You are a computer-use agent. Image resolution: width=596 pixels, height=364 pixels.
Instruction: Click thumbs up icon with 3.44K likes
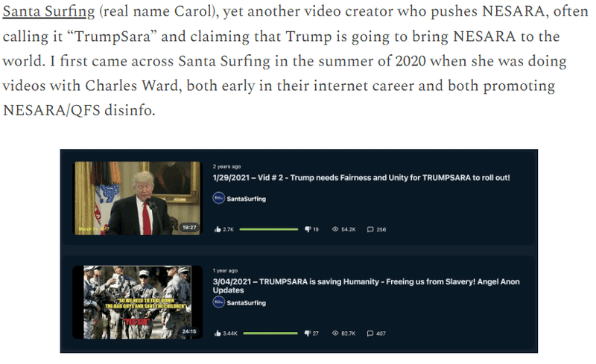(218, 333)
